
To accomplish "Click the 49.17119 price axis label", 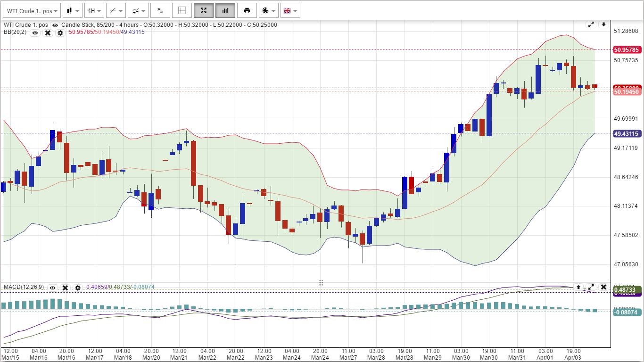I will tap(626, 148).
